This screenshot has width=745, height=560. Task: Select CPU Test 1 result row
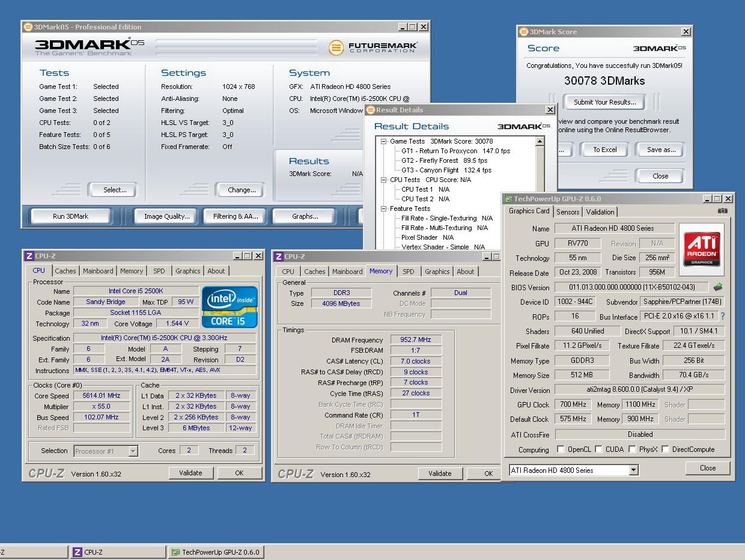(425, 189)
